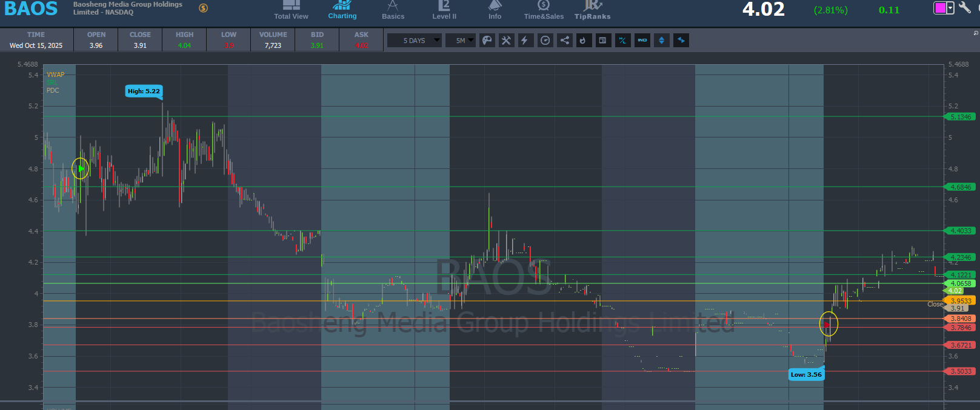Image resolution: width=980 pixels, height=410 pixels.
Task: Select the 3.9533 orange price tag
Action: [x=960, y=301]
